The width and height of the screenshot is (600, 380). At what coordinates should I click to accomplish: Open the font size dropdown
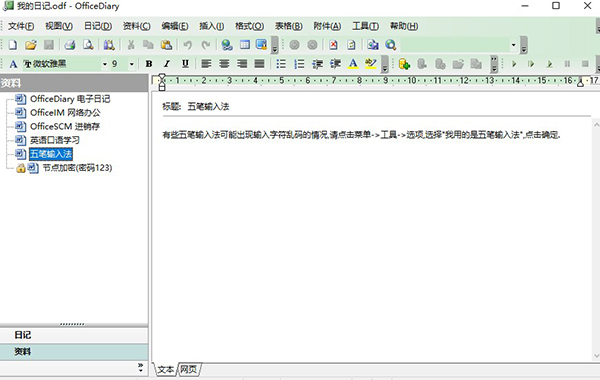click(132, 64)
